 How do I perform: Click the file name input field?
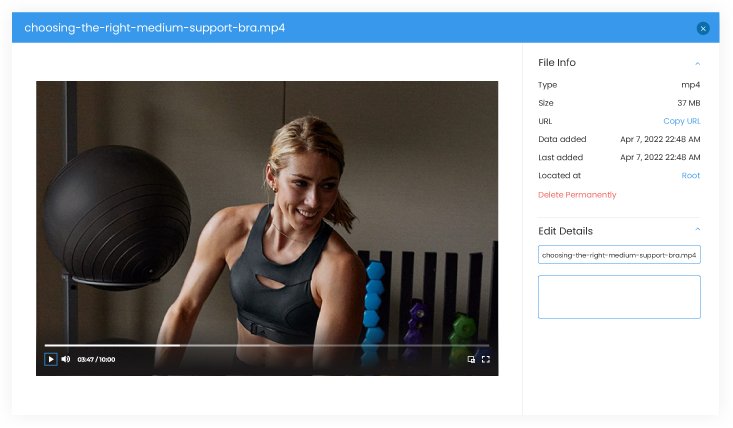[x=619, y=255]
